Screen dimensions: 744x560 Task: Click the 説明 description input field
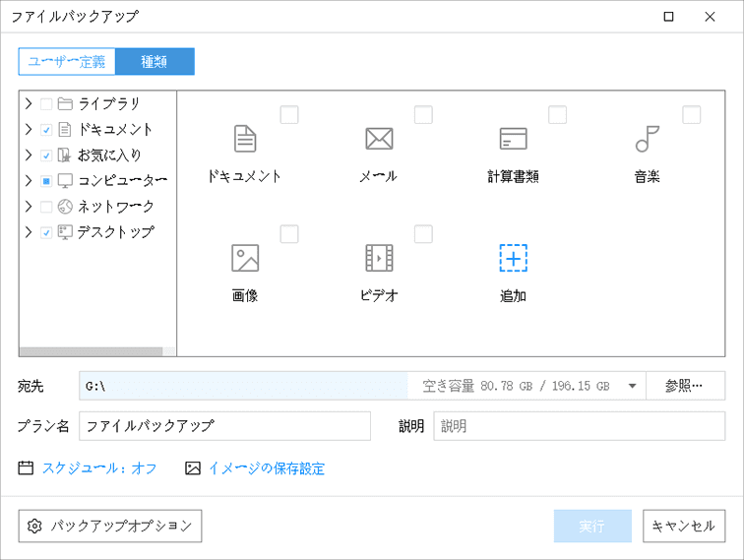coord(579,426)
